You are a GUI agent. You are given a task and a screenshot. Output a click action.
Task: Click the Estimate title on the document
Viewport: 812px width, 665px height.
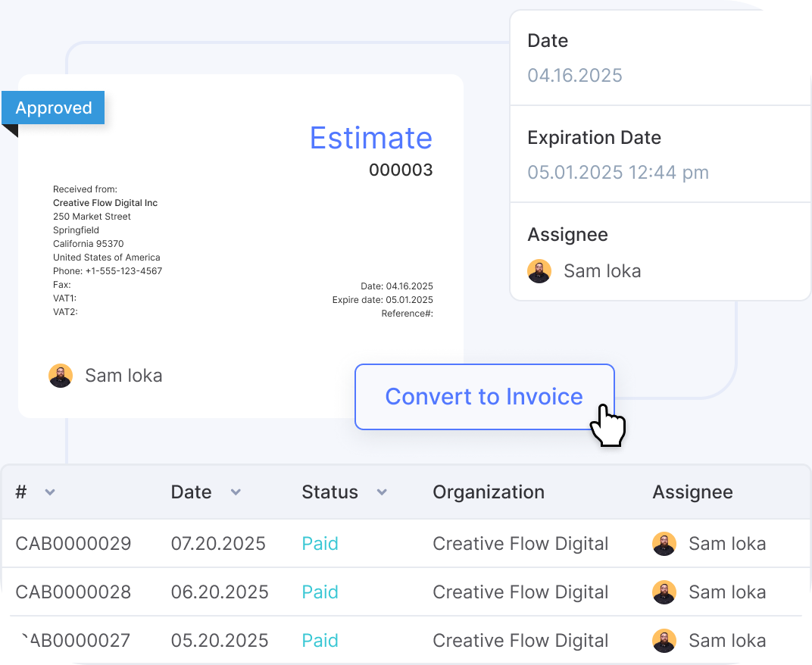[371, 138]
